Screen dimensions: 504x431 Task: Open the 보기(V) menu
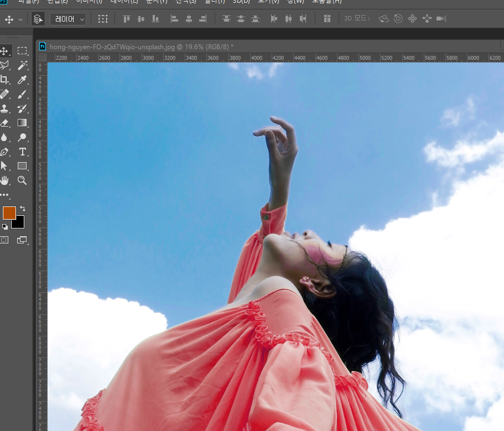268,2
